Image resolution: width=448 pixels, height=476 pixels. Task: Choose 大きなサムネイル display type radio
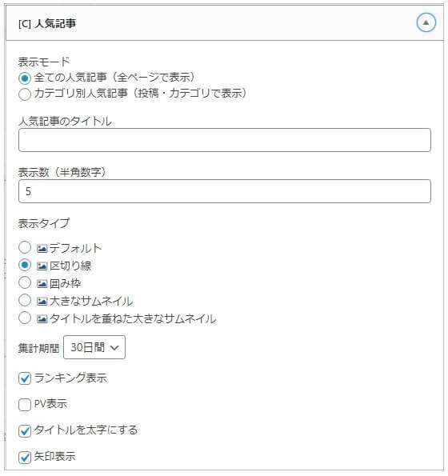click(25, 300)
